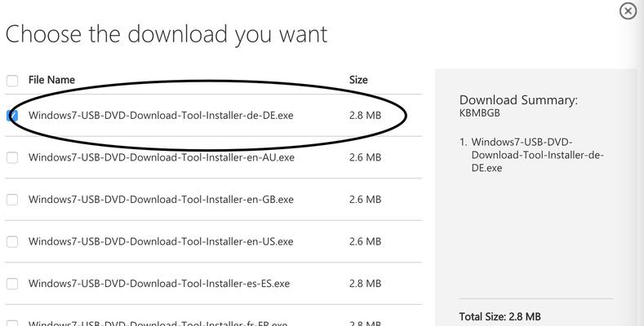Uncheck the de-DE installer checkbox
Viewport: 644px width, 326px height.
point(12,116)
